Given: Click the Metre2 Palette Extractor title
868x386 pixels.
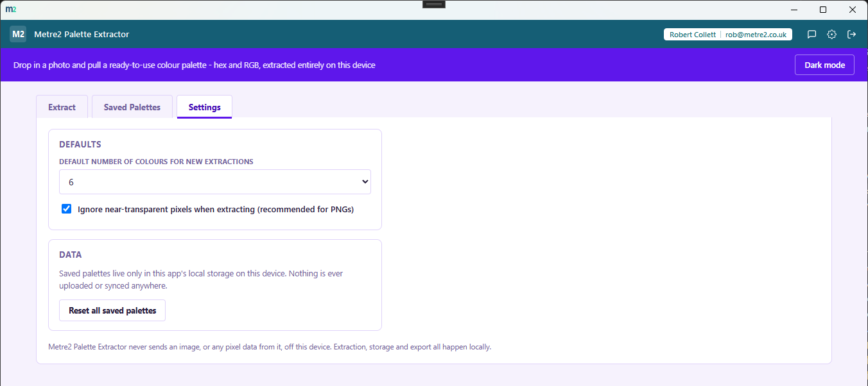Looking at the screenshot, I should [x=82, y=35].
